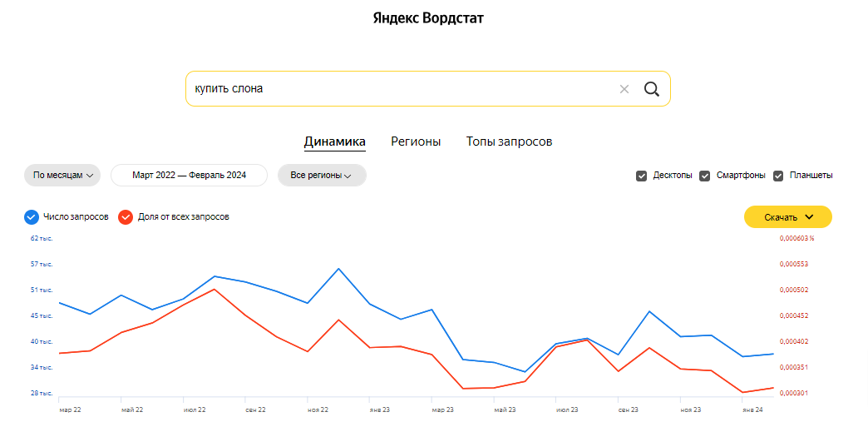The image size is (868, 422).
Task: Toggle the Планшеты checkbox
Action: (x=778, y=176)
